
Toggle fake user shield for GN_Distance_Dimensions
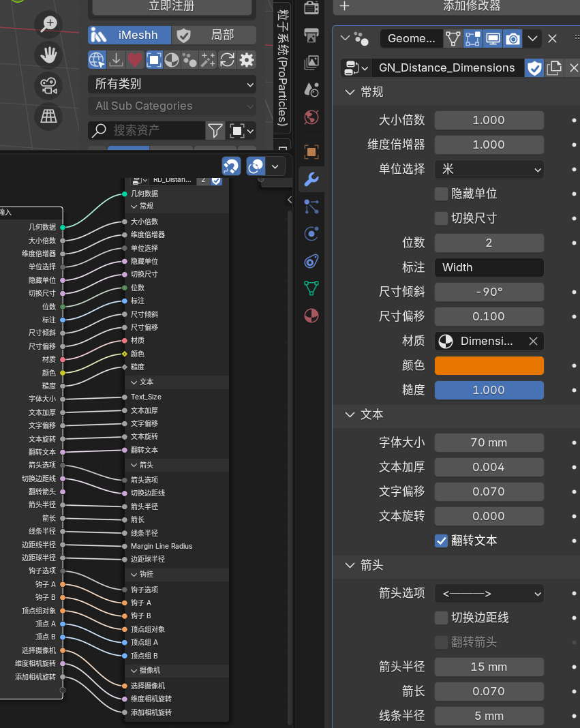click(x=534, y=68)
